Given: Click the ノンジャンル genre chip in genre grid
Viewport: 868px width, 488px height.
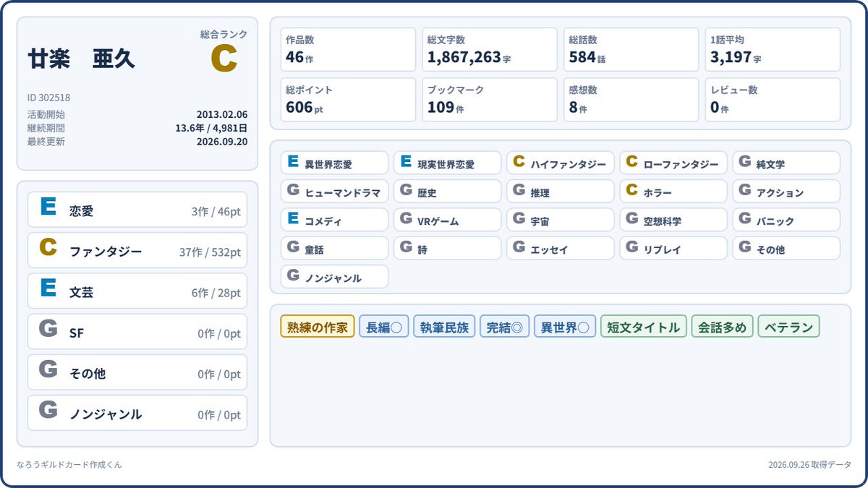Looking at the screenshot, I should pyautogui.click(x=334, y=276).
